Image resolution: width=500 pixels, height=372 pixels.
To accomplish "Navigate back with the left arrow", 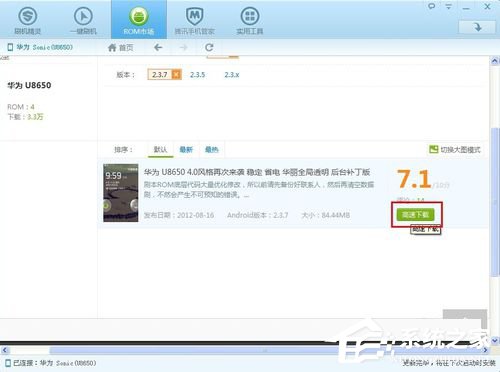I will (x=158, y=48).
